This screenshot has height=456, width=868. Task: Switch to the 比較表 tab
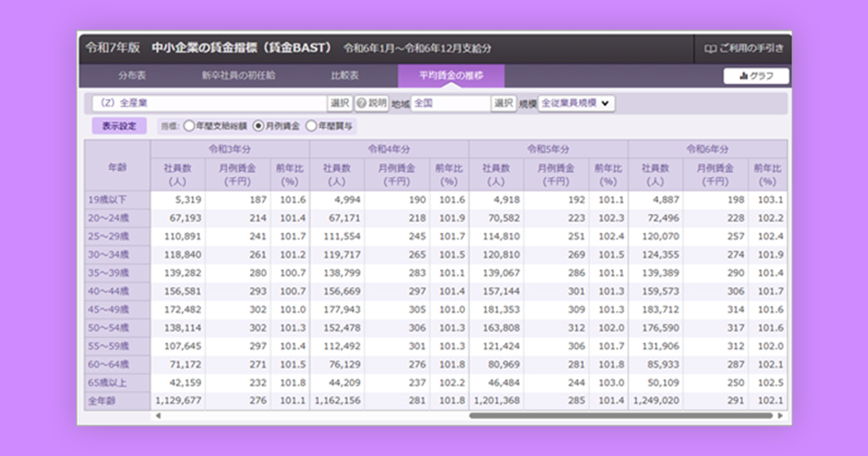point(345,75)
